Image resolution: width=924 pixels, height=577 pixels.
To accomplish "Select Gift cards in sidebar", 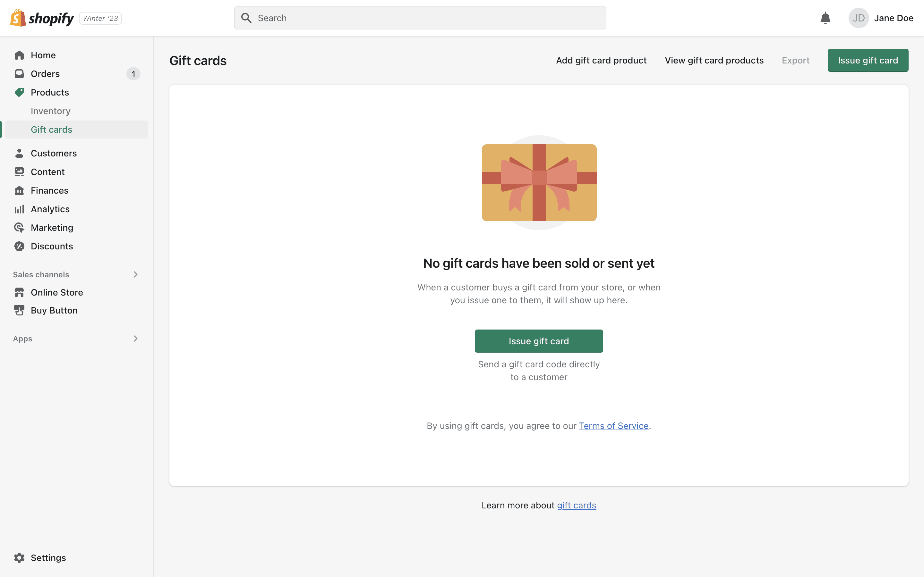I will [x=52, y=130].
